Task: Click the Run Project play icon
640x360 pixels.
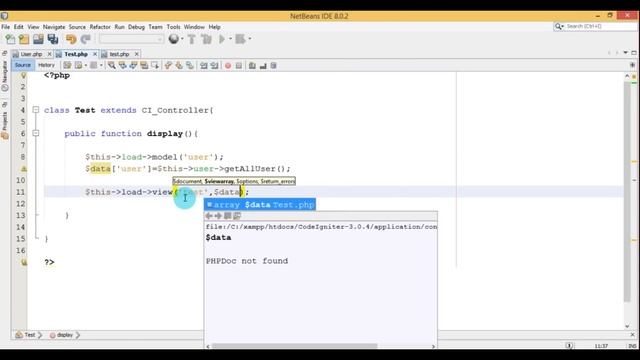Action: (x=222, y=39)
